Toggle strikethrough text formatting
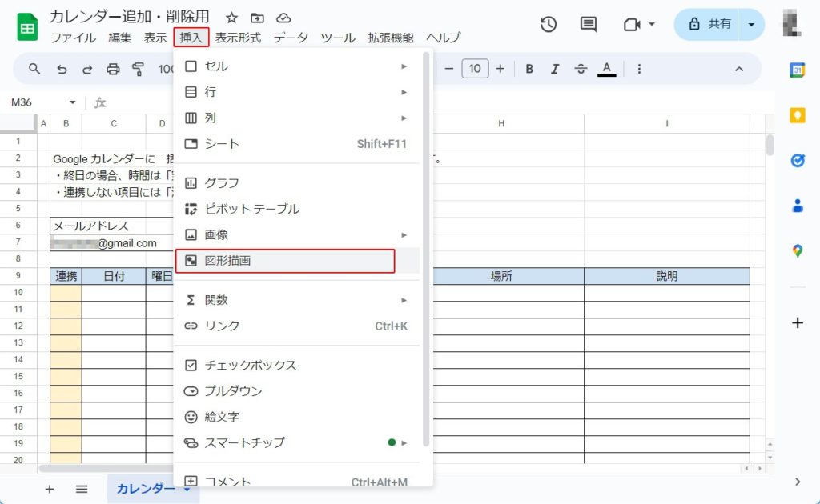The height and width of the screenshot is (504, 820). coord(581,69)
